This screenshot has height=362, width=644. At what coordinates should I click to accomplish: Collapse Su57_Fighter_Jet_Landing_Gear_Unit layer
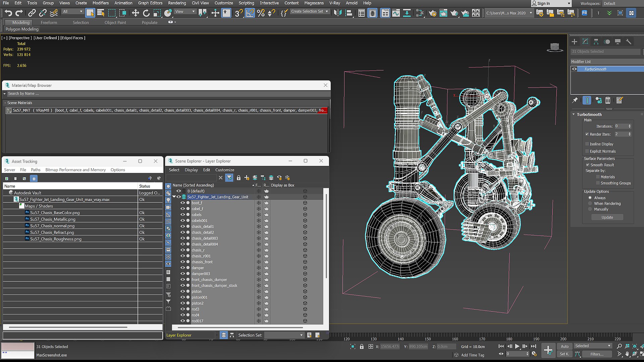(174, 197)
